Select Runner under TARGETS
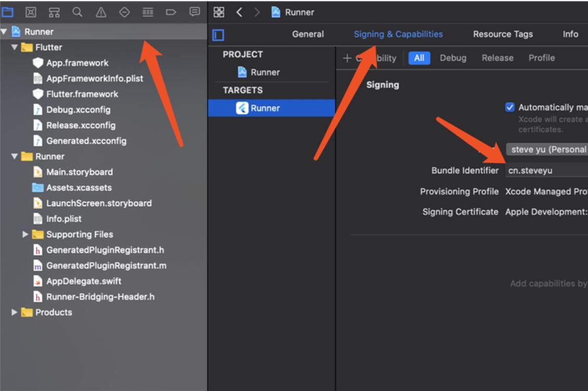588x391 pixels. coord(272,108)
